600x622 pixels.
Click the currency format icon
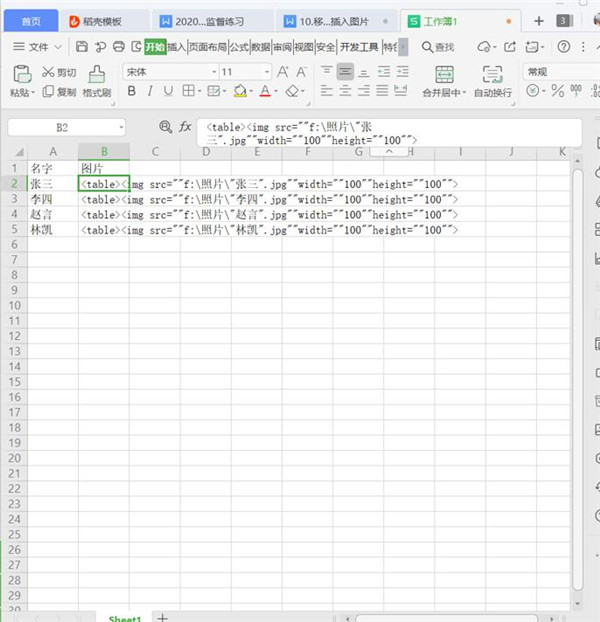coord(533,91)
